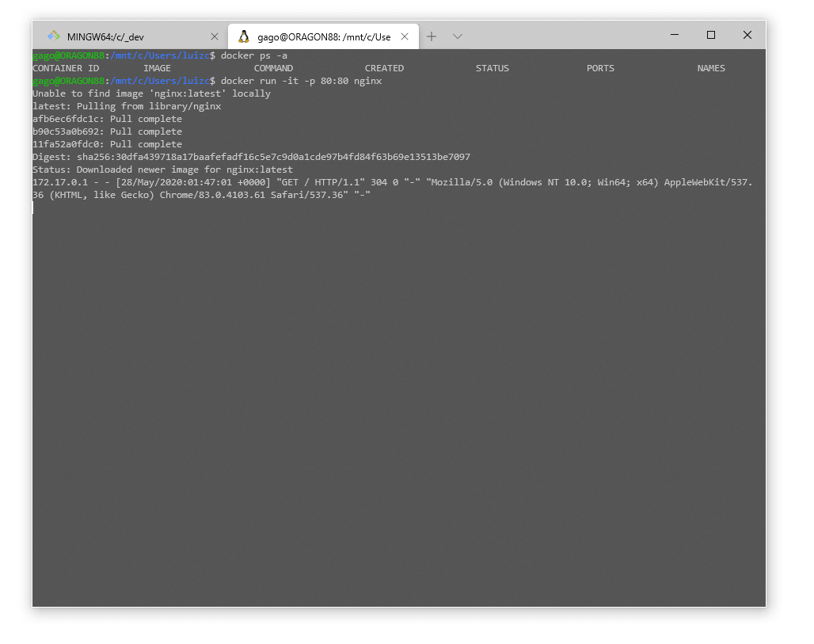
Task: Maximize the terminal window
Action: (711, 35)
